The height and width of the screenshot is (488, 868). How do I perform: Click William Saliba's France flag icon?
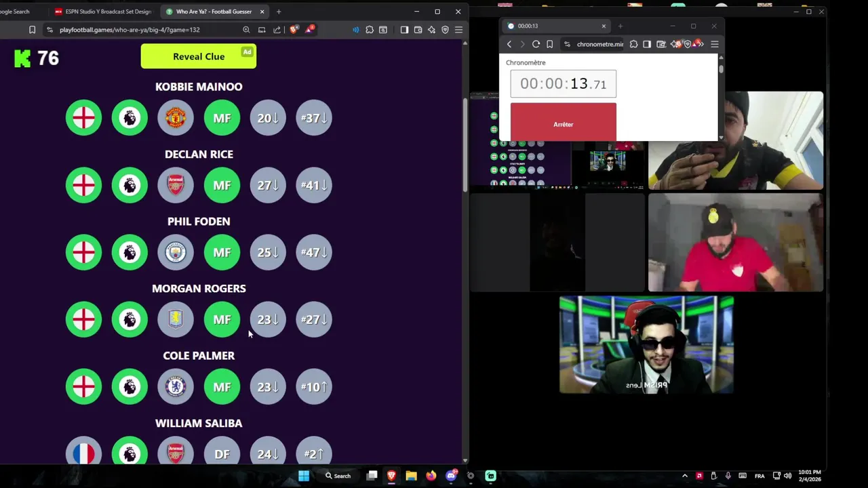click(83, 450)
